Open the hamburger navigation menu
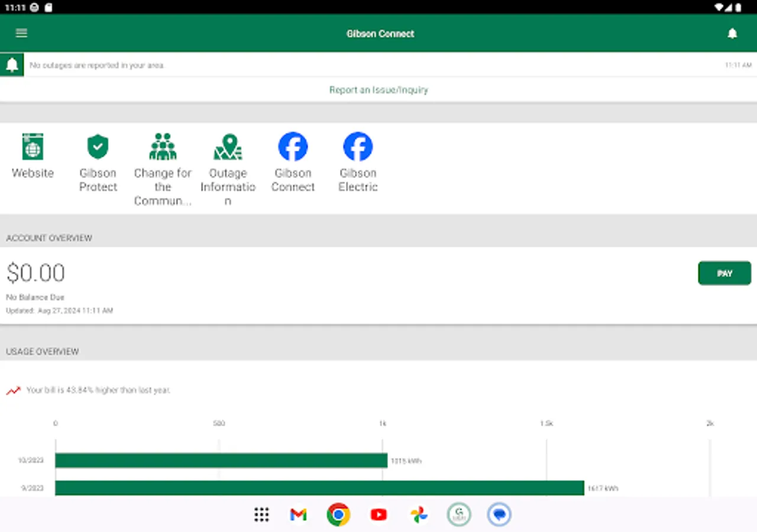Image resolution: width=757 pixels, height=532 pixels. (x=21, y=33)
